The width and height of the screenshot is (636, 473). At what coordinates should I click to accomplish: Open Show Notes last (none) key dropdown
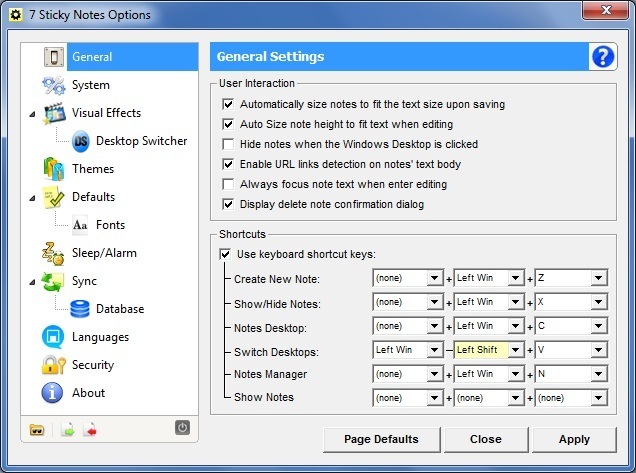pos(571,398)
